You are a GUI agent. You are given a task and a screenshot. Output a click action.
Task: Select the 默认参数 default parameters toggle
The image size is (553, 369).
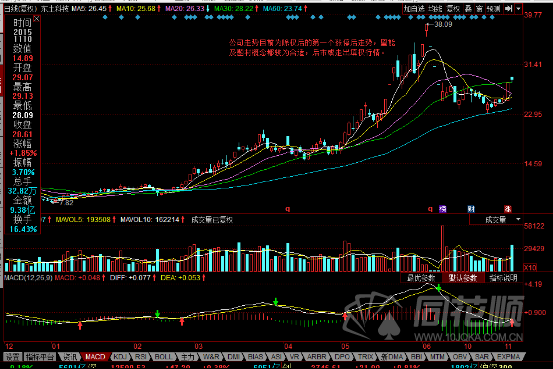click(x=463, y=278)
